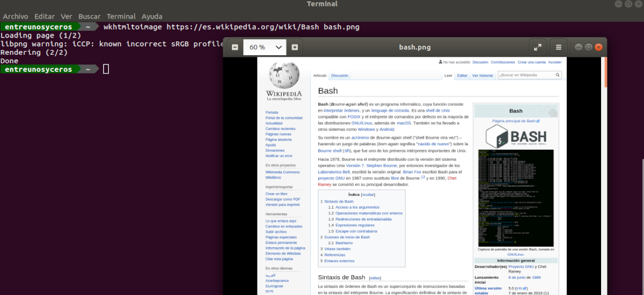Open the Terminal menu in menu bar
The height and width of the screenshot is (295, 644).
[121, 17]
